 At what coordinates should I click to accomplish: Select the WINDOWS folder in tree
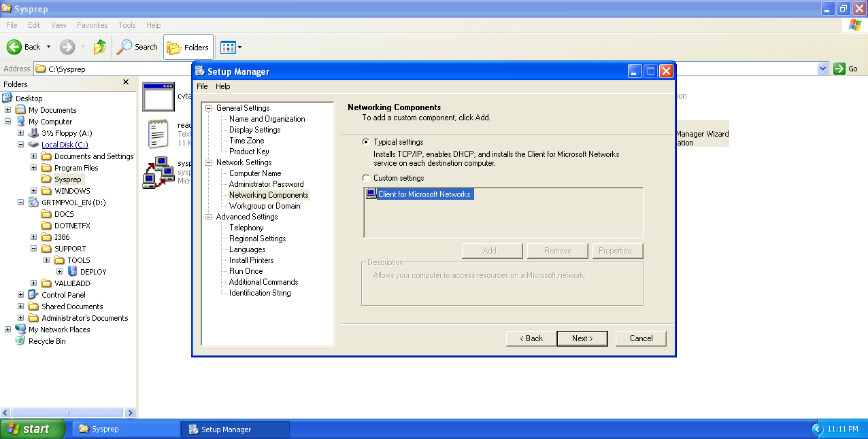pos(72,191)
